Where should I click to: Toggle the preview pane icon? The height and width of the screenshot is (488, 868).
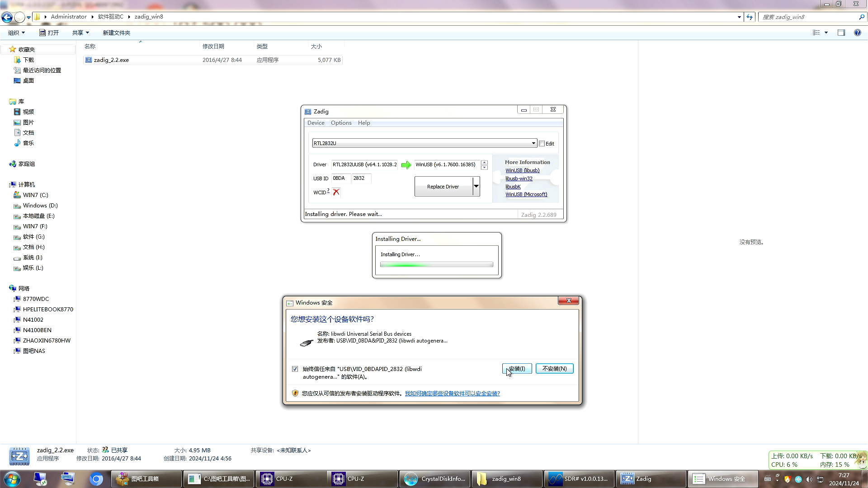[841, 33]
